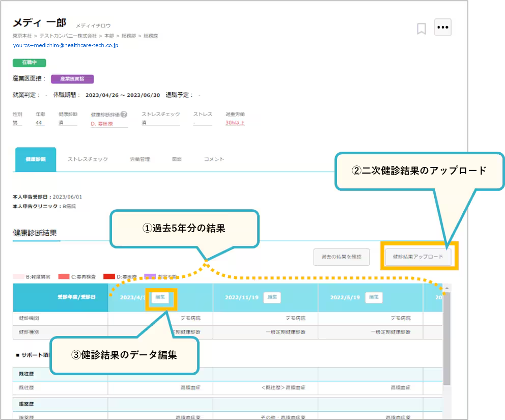This screenshot has height=420, width=505.
Task: Click the red D:要医療 legend swatch
Action: (109, 277)
